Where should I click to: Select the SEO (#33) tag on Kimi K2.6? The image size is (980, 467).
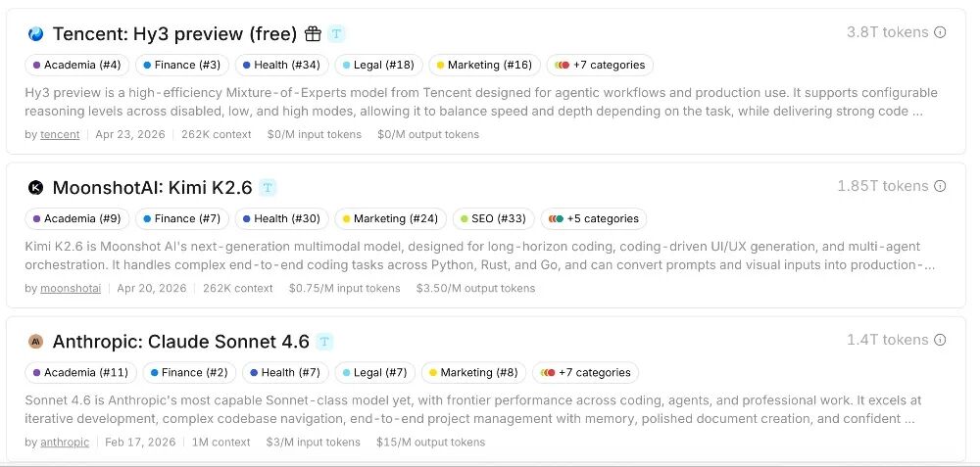(x=494, y=218)
